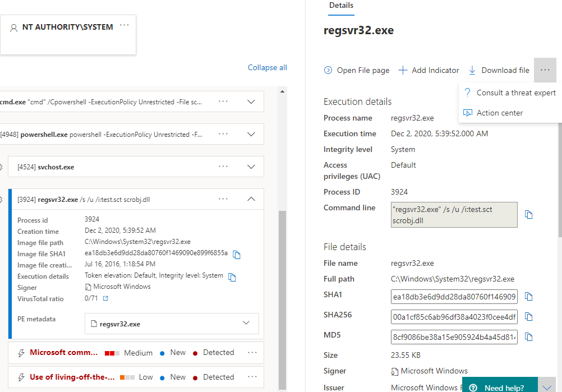Copy the Execution details token info
This screenshot has height=392, width=562.
[232, 277]
